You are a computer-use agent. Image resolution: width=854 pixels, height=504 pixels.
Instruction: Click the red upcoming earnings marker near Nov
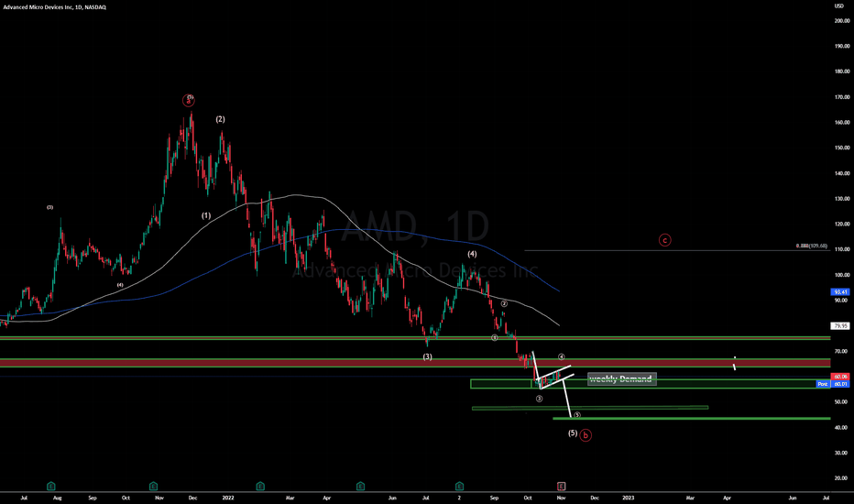coord(561,486)
